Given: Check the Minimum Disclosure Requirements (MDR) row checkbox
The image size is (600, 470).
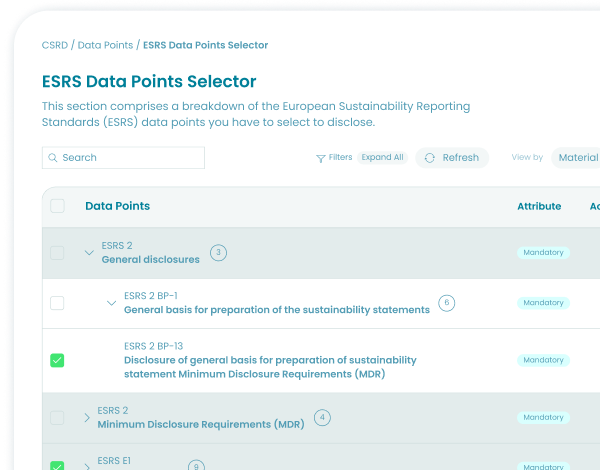Looking at the screenshot, I should [57, 418].
